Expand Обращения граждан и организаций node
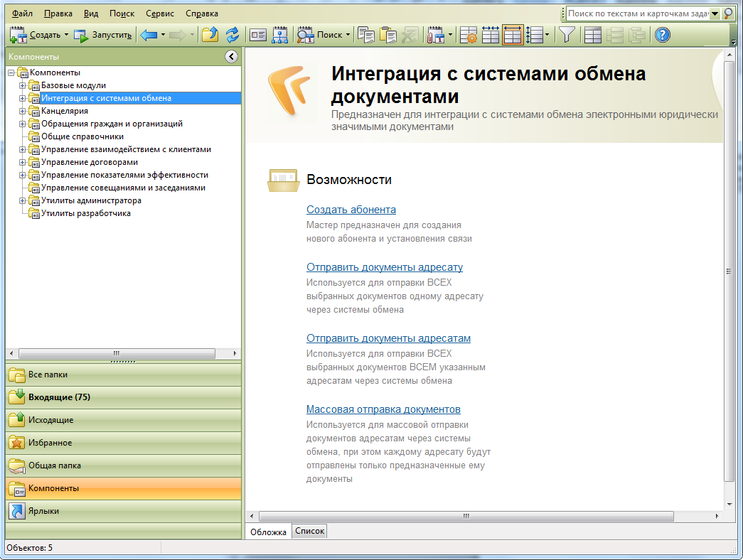This screenshot has width=743, height=560. pos(22,124)
